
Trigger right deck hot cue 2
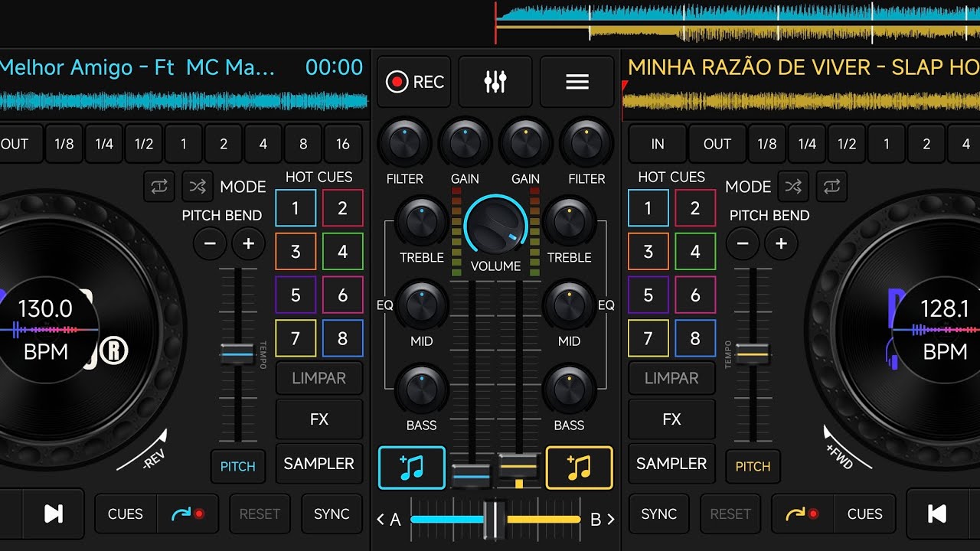click(x=695, y=208)
